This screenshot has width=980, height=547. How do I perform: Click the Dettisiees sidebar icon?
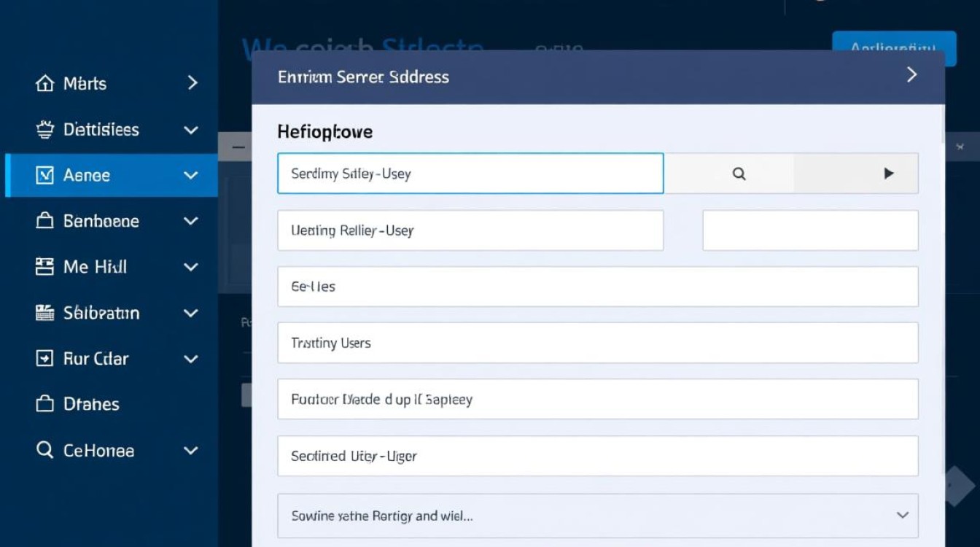coord(44,130)
